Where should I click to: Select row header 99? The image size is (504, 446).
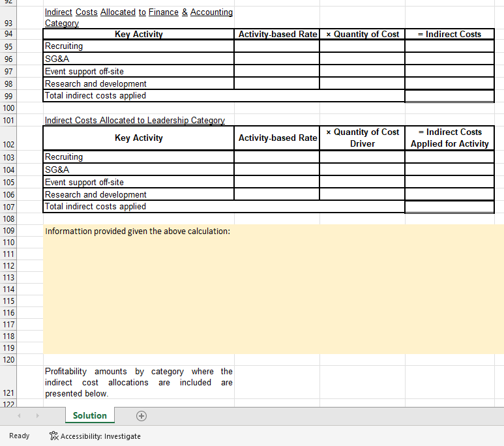8,96
